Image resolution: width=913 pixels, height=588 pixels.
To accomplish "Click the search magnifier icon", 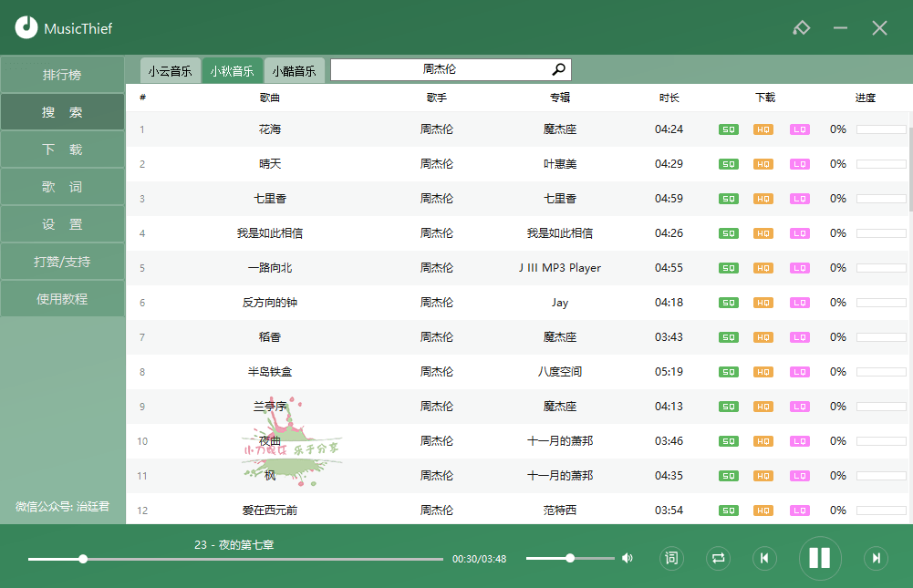I will pos(558,69).
